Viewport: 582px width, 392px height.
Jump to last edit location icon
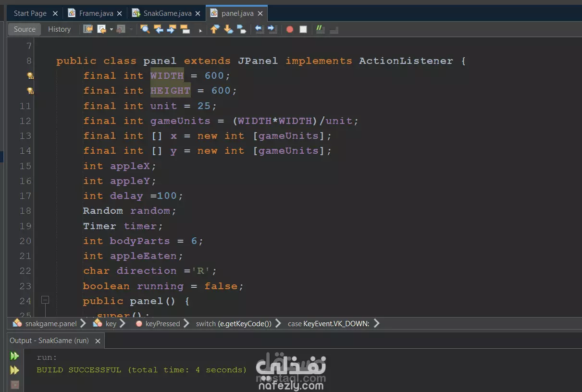(x=88, y=29)
